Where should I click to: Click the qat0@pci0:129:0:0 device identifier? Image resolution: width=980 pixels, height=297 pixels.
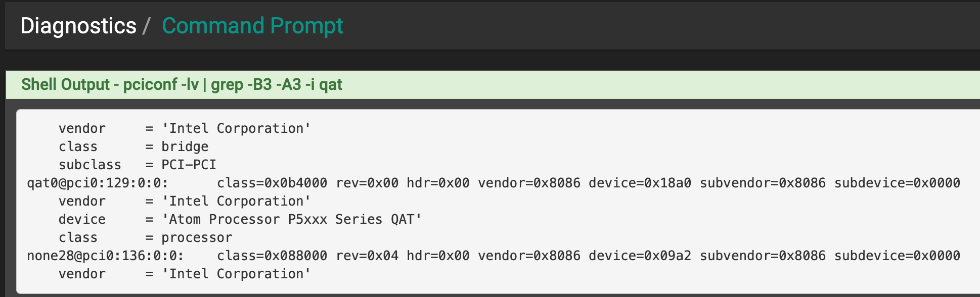97,183
